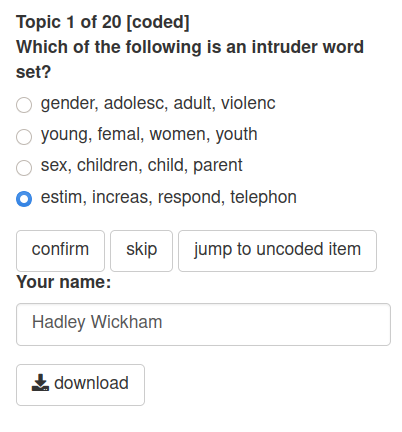Click the label text 'young, femal, women, youth'
402x432 pixels.
click(149, 135)
